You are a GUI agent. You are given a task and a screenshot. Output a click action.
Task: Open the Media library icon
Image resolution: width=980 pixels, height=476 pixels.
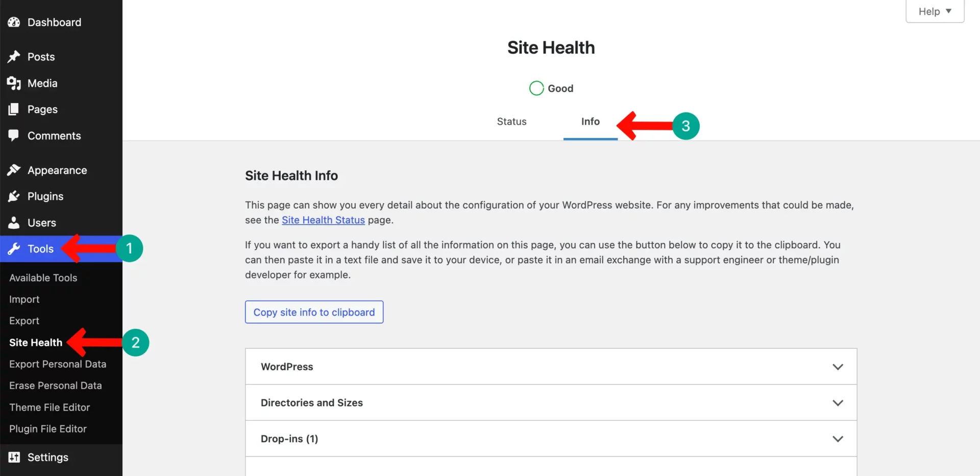point(14,83)
